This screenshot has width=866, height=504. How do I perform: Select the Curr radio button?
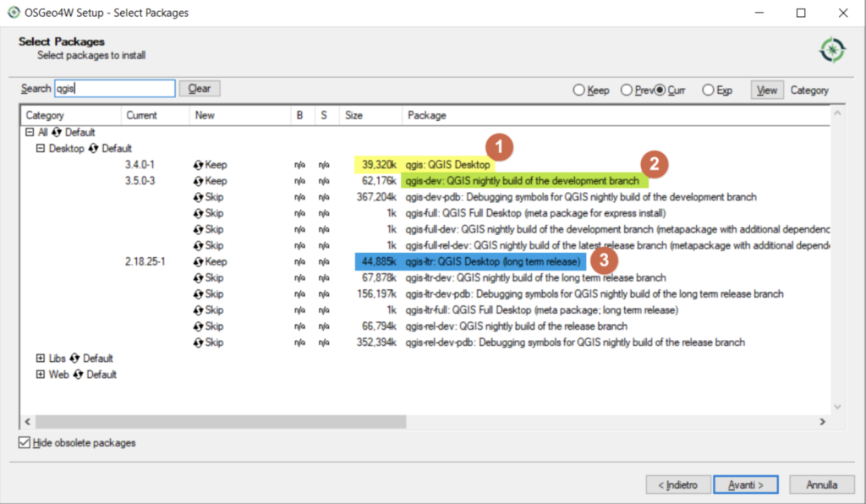click(660, 90)
